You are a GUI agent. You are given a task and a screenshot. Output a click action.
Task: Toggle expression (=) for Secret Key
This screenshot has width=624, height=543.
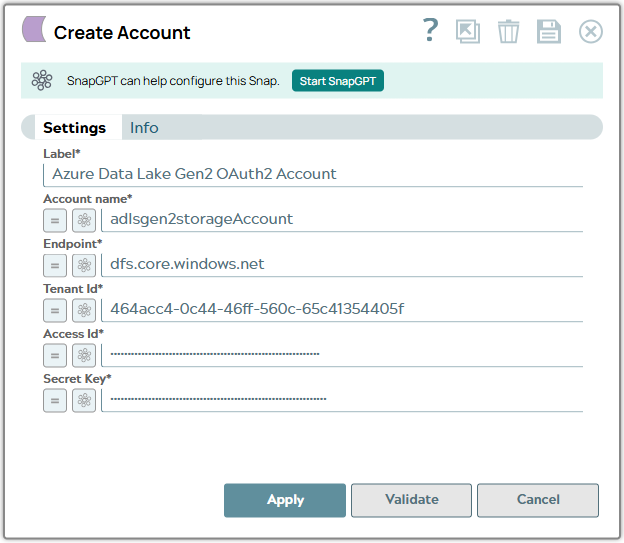tap(55, 400)
